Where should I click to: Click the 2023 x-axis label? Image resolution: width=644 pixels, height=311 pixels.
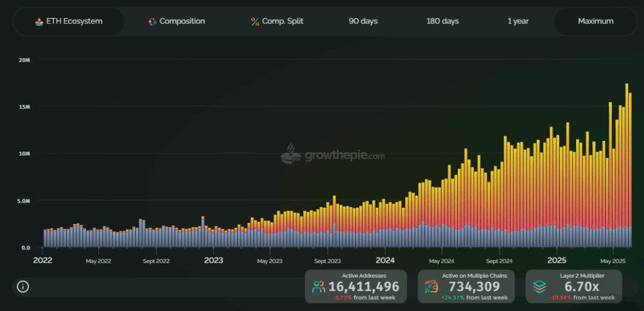(214, 261)
